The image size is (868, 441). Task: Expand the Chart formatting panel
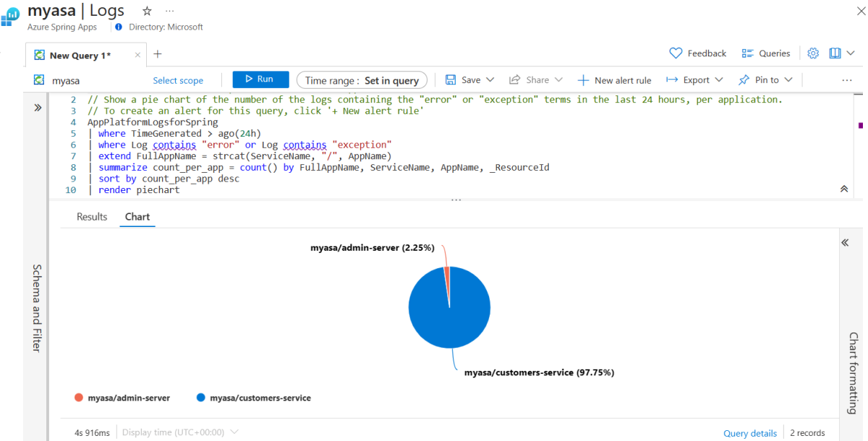pos(845,243)
